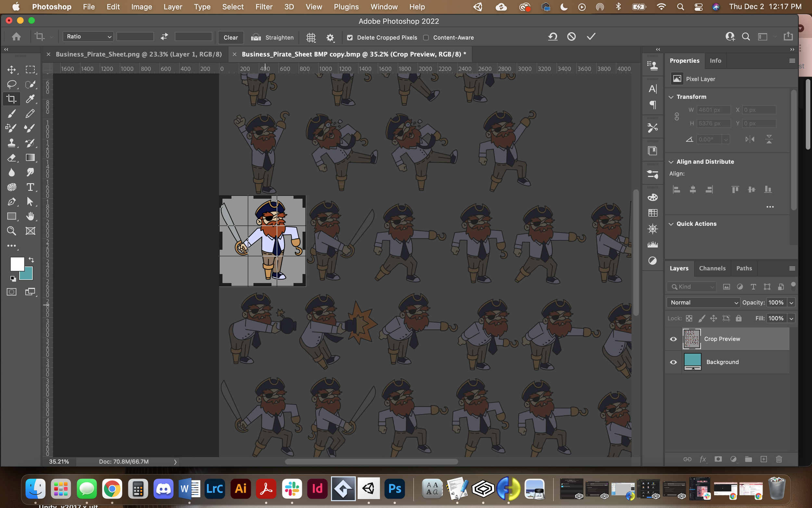This screenshot has height=508, width=812.
Task: Select the Lasso tool
Action: tap(11, 84)
